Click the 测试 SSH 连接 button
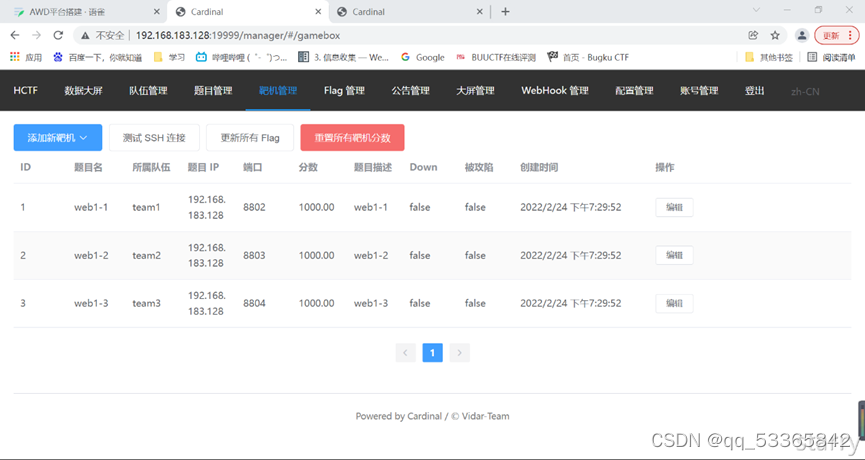This screenshot has width=865, height=460. coord(154,137)
